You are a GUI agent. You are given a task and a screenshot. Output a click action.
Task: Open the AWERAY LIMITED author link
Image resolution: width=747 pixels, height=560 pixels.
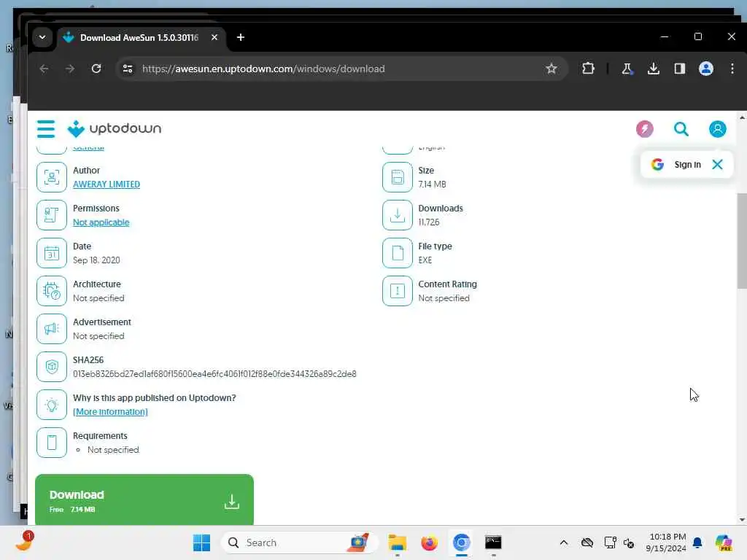click(107, 184)
